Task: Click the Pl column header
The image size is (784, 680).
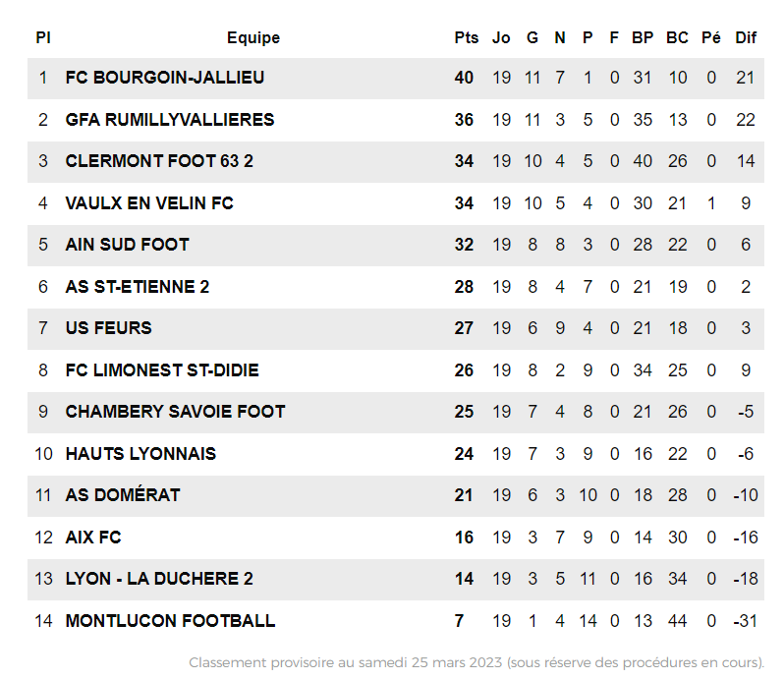Action: (x=43, y=38)
